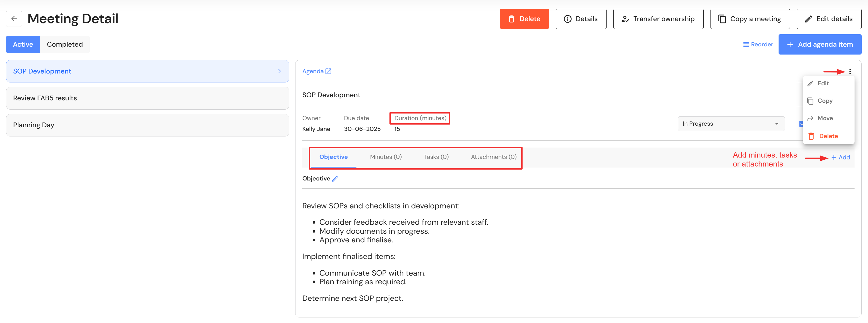Open the Agenda external link icon
This screenshot has height=323, width=868.
tap(328, 71)
